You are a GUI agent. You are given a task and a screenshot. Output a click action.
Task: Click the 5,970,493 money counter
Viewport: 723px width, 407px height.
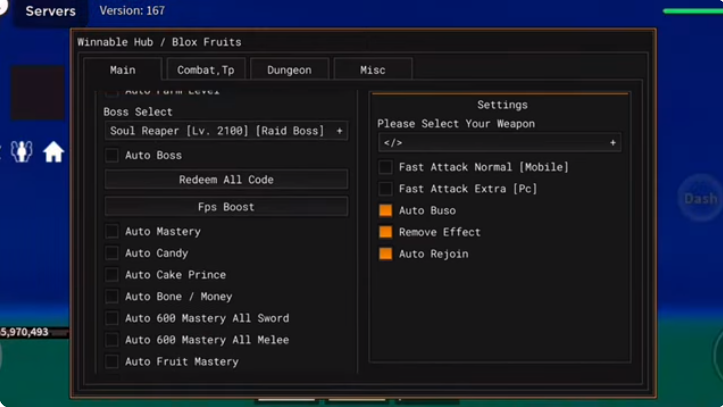click(25, 332)
